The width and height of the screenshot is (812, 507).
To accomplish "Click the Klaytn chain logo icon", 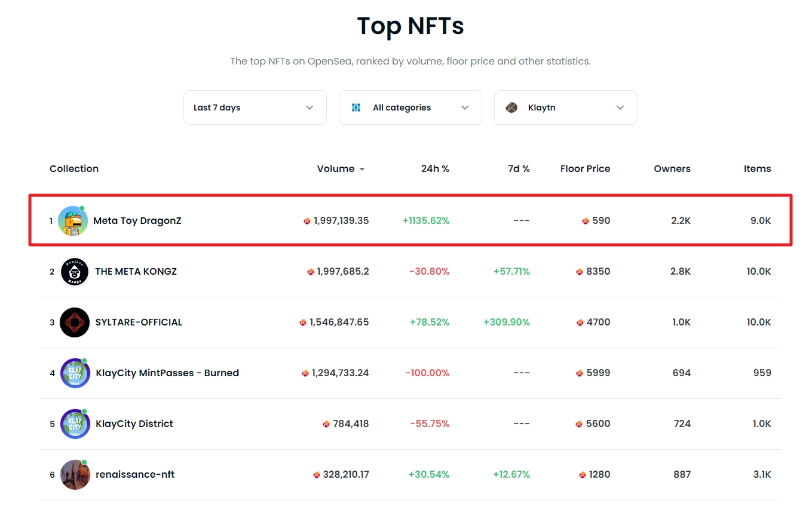I will pyautogui.click(x=511, y=107).
